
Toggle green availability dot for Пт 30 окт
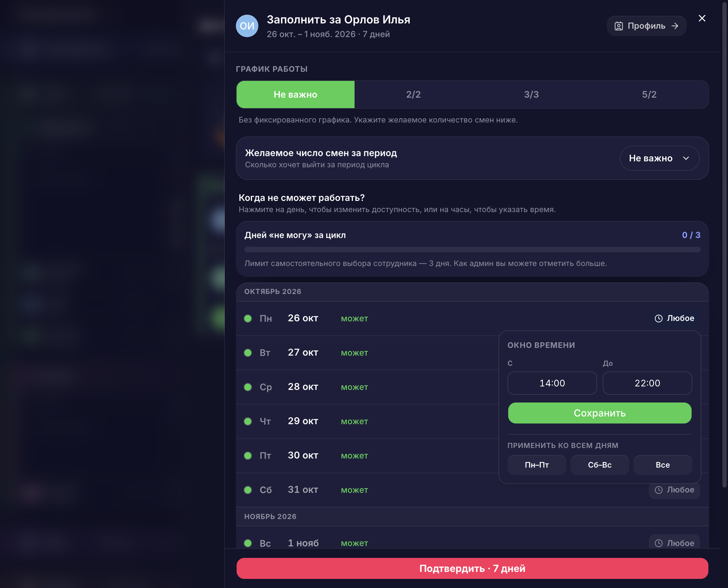(x=248, y=456)
